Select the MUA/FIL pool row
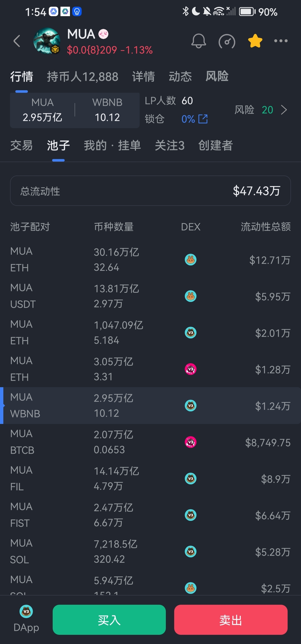This screenshot has width=301, height=644. tap(151, 479)
